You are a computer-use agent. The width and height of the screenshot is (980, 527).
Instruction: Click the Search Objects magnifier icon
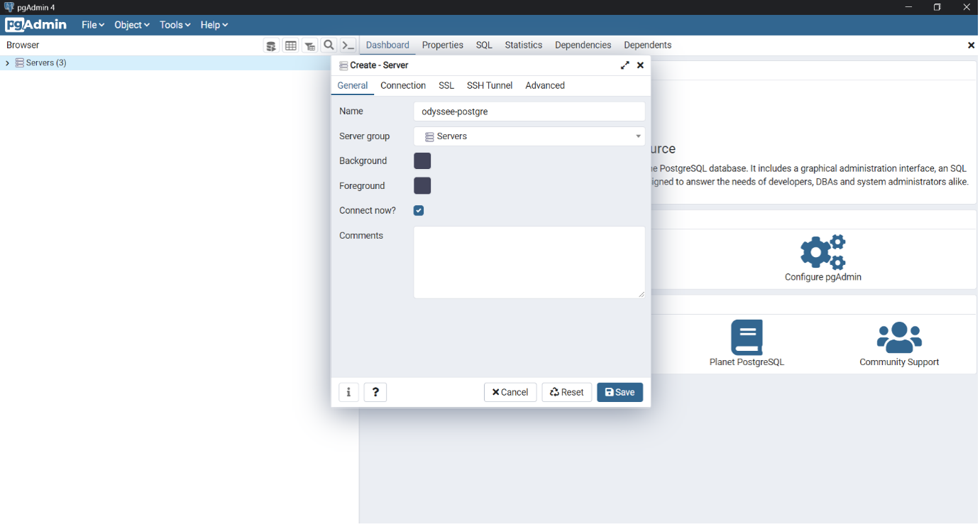329,45
